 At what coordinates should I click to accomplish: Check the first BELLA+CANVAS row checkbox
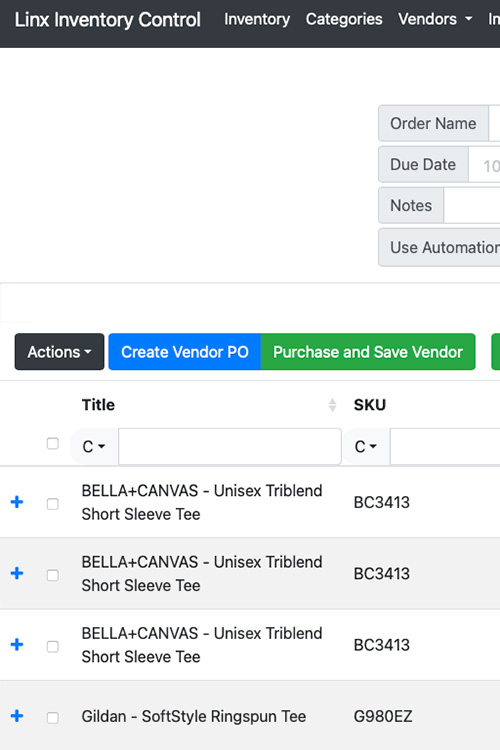53,504
